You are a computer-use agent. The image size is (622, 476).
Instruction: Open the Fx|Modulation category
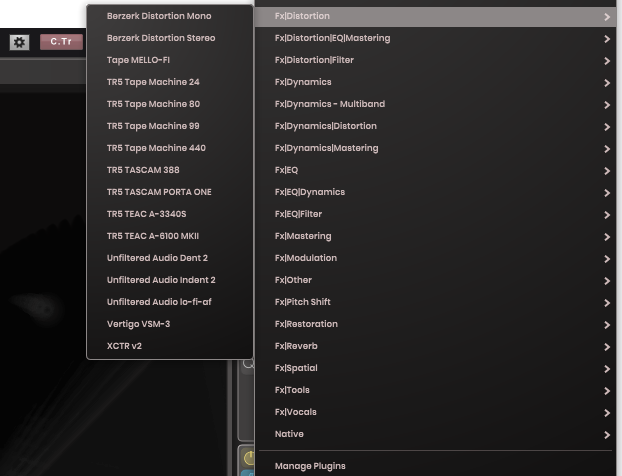(436, 259)
